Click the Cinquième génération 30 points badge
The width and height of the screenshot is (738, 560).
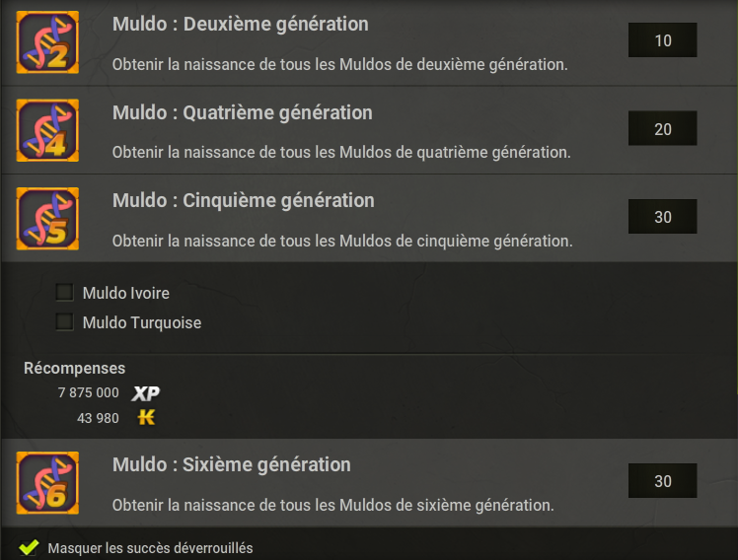tap(663, 216)
